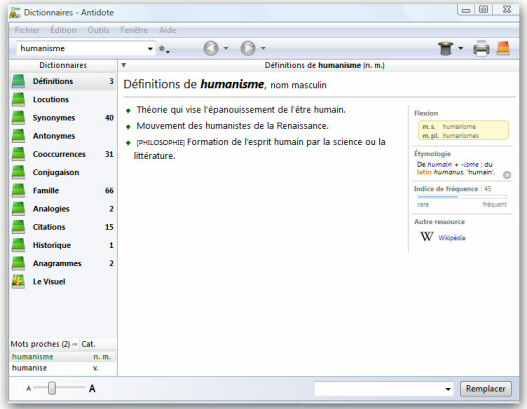
Task: Click the frequency index bar
Action: (x=462, y=197)
